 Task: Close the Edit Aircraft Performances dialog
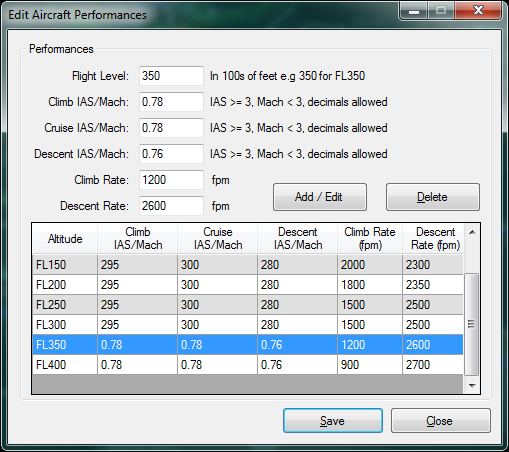click(441, 421)
